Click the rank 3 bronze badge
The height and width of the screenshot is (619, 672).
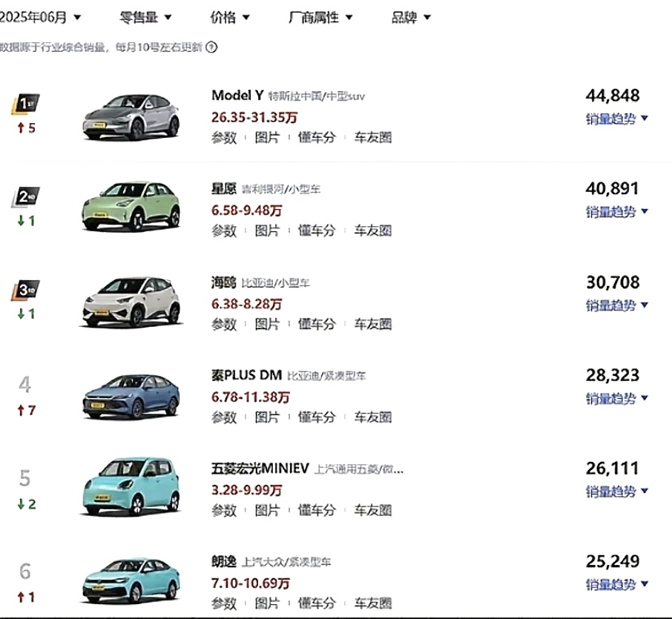coord(26,291)
